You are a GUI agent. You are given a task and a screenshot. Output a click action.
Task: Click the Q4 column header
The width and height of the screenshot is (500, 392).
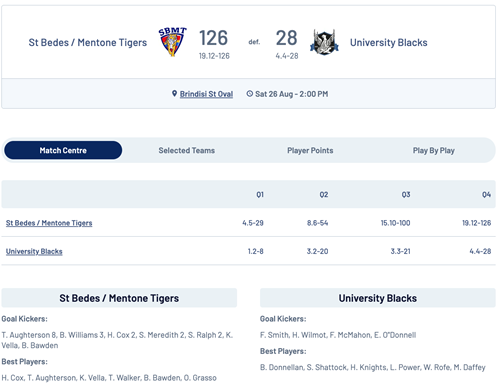(x=486, y=195)
